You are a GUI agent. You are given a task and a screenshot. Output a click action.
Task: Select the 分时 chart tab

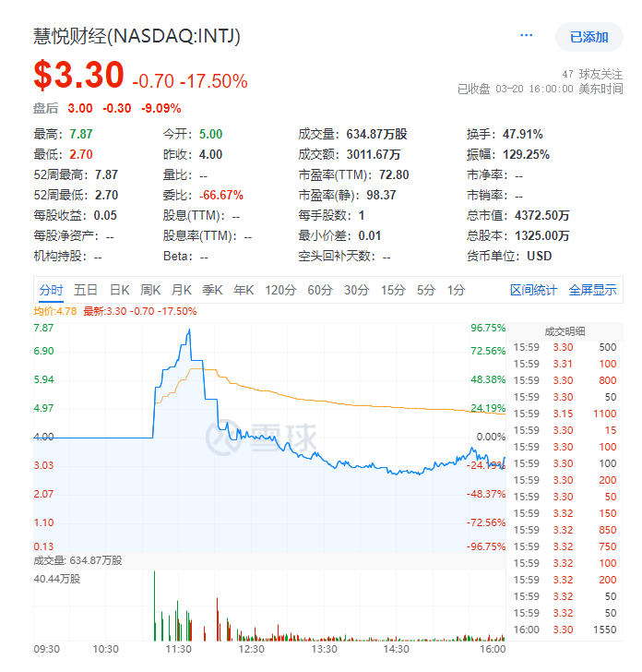tap(51, 290)
